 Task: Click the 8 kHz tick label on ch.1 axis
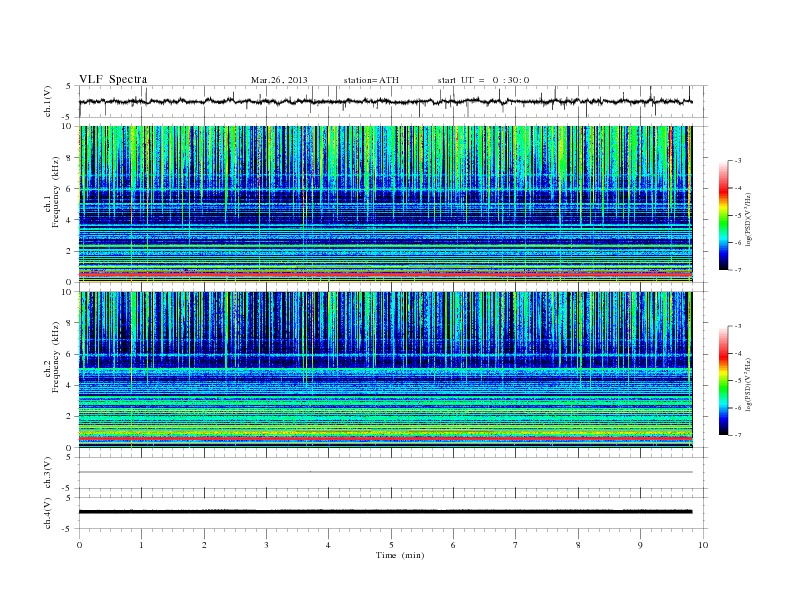(70, 158)
